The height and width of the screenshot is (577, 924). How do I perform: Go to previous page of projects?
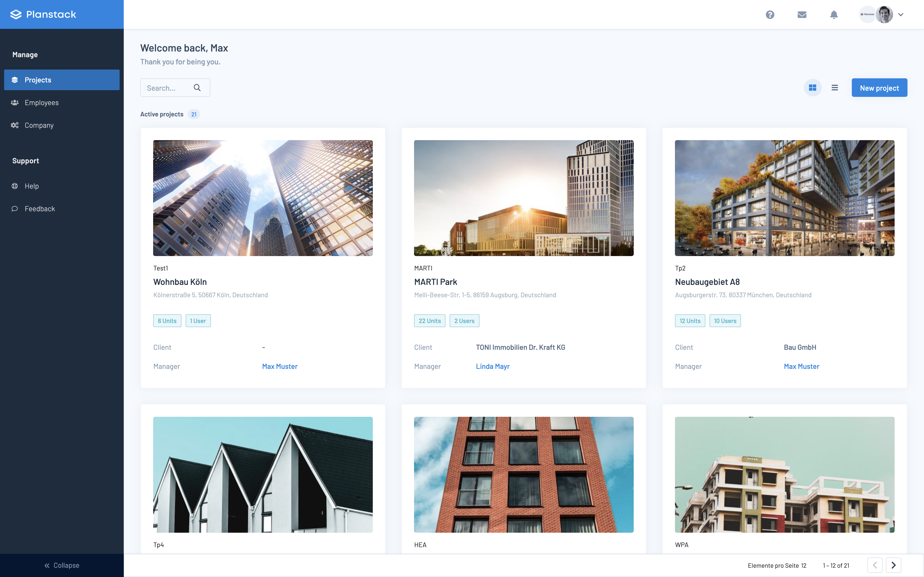pyautogui.click(x=875, y=565)
